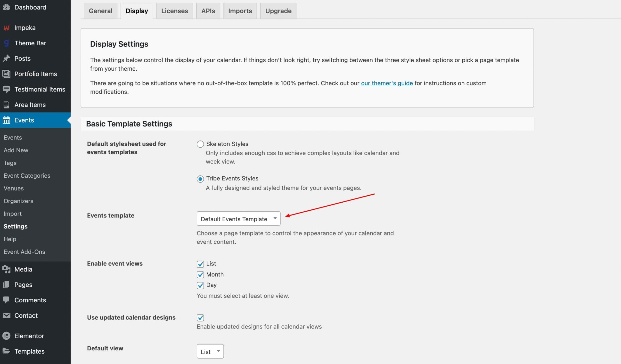
Task: Uncheck the Month view checkbox
Action: tap(200, 274)
